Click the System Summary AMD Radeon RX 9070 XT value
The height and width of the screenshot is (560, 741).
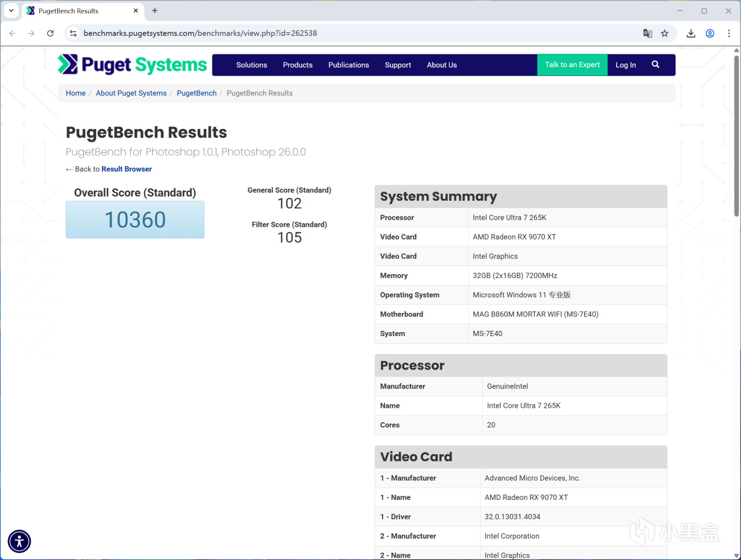coord(514,237)
